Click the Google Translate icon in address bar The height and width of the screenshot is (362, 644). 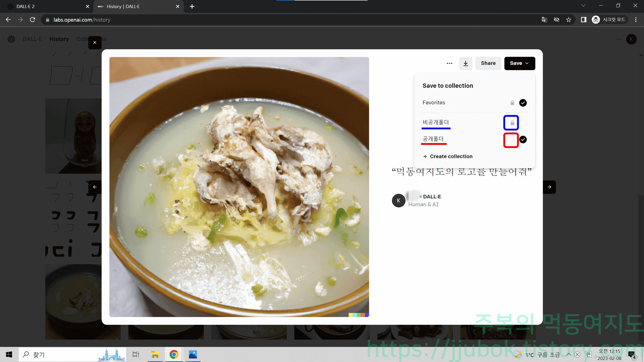545,20
